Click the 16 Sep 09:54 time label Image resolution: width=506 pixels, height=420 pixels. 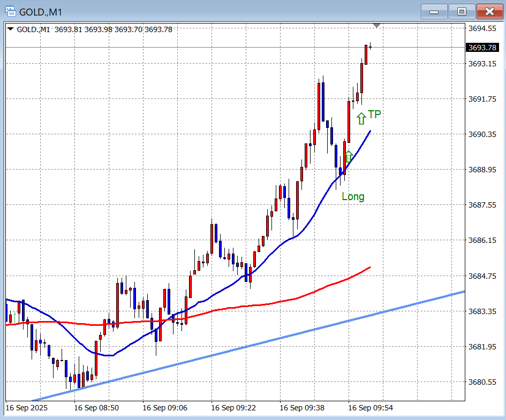(371, 408)
